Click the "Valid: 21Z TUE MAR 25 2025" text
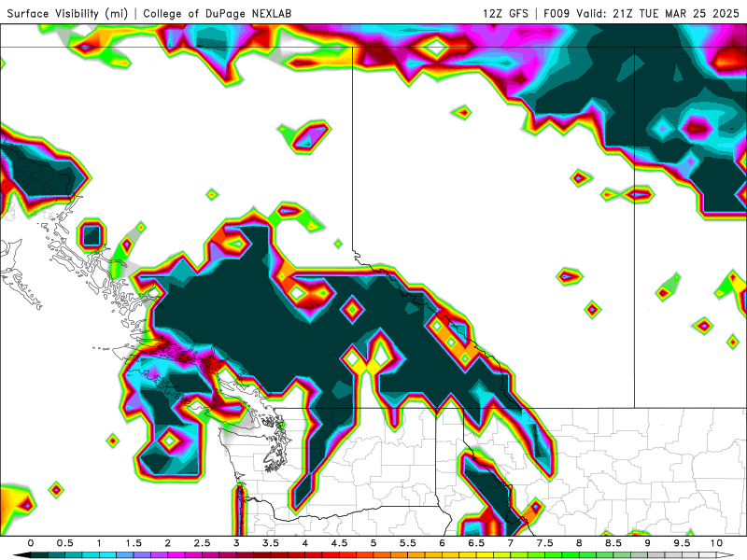This screenshot has width=747, height=560. coord(657,13)
